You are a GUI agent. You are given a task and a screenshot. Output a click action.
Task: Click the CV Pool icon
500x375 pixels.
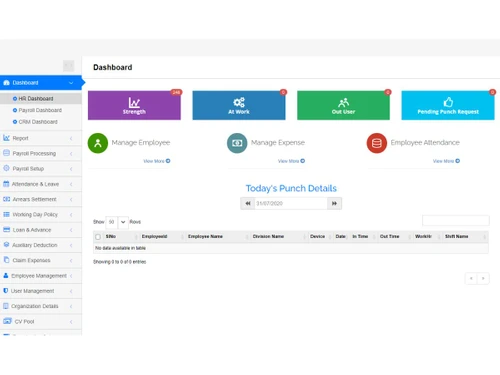7,321
